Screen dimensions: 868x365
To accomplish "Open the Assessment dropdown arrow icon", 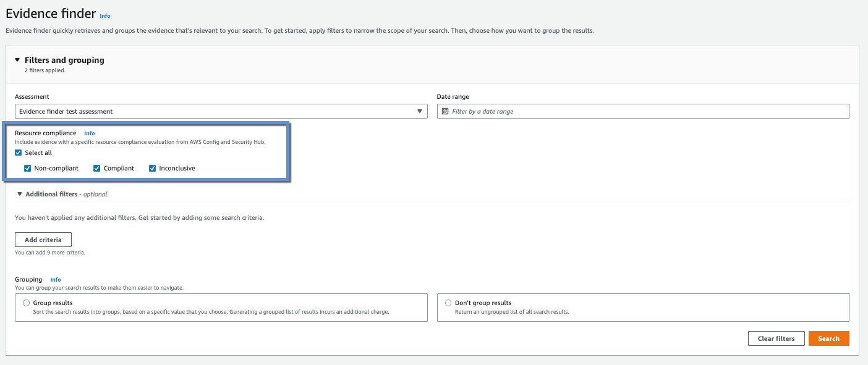I will pos(420,111).
